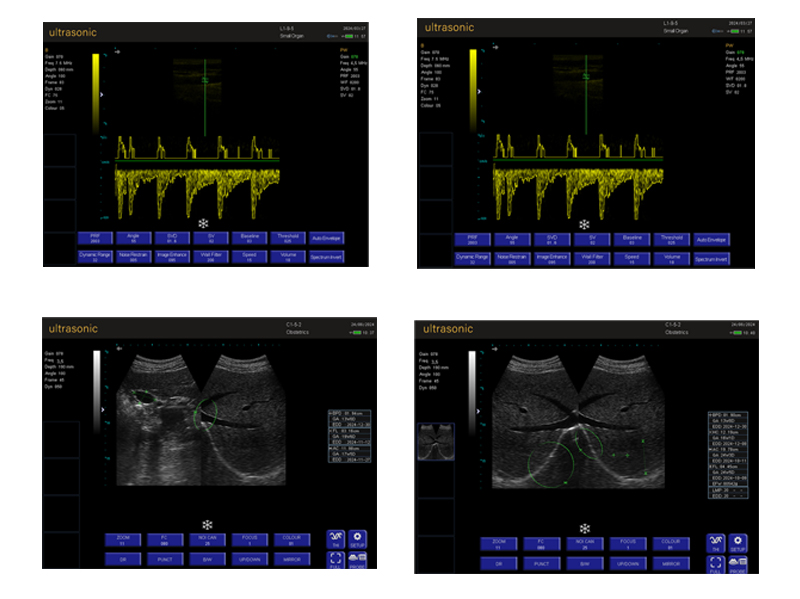
Task: Adjust PRF value in top-left screen
Action: (x=96, y=239)
